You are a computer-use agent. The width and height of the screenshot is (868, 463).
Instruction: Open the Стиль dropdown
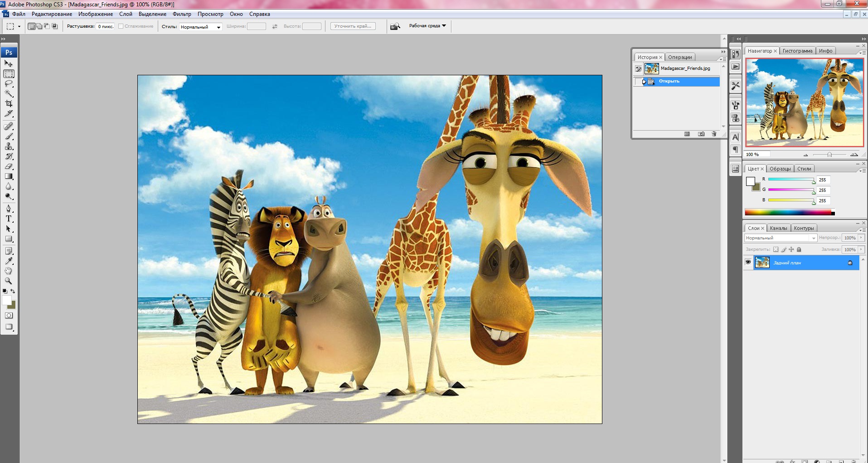click(200, 27)
